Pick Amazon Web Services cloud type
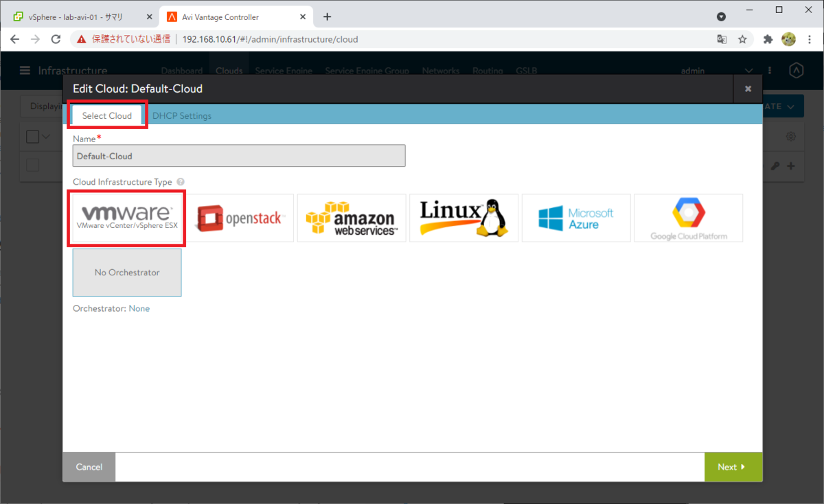The image size is (824, 504). (352, 218)
